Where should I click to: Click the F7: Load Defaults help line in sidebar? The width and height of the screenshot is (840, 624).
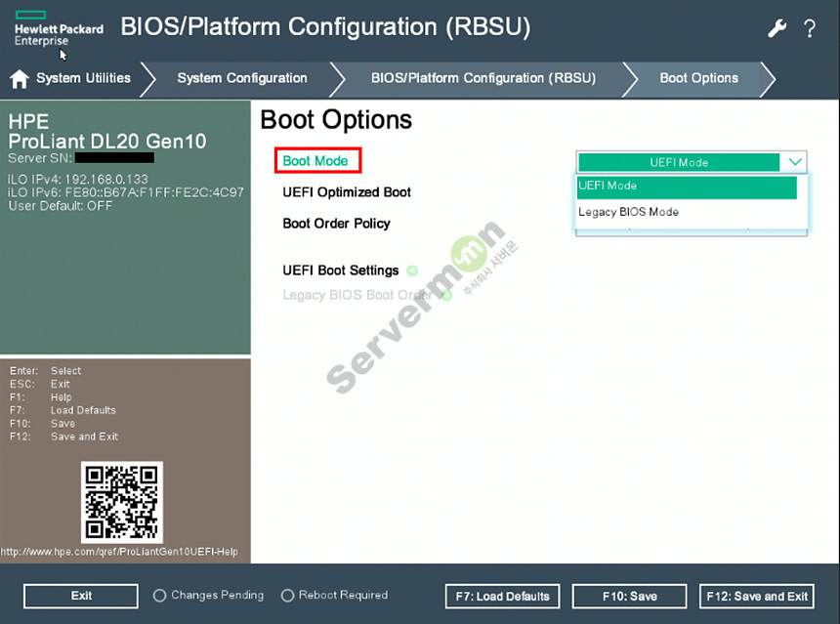pyautogui.click(x=63, y=410)
